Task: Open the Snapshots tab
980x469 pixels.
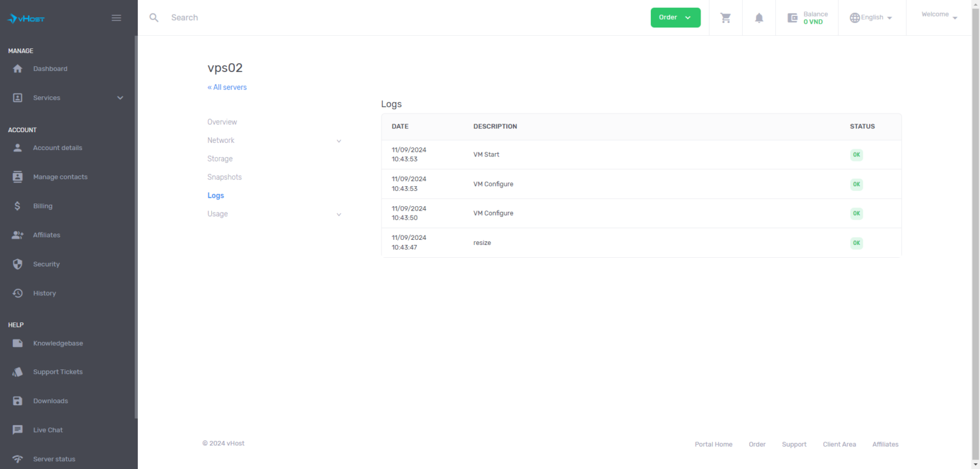Action: [x=225, y=177]
